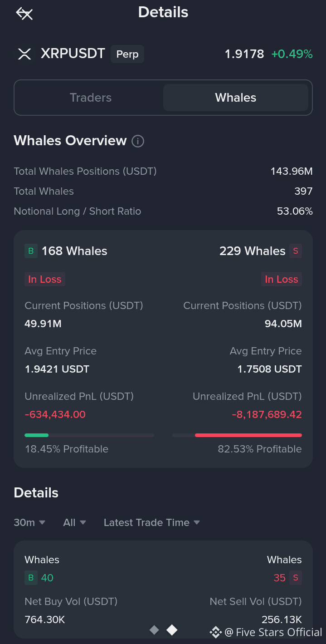Click the red 82.53% profitable progress bar
Screen dimensions: 326x644
click(248, 435)
